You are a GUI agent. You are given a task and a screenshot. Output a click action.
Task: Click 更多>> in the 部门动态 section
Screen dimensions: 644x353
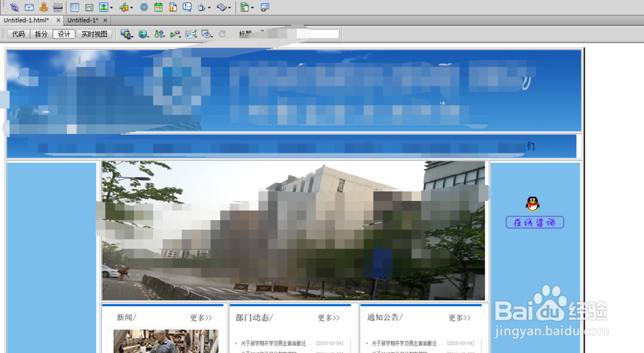click(329, 318)
